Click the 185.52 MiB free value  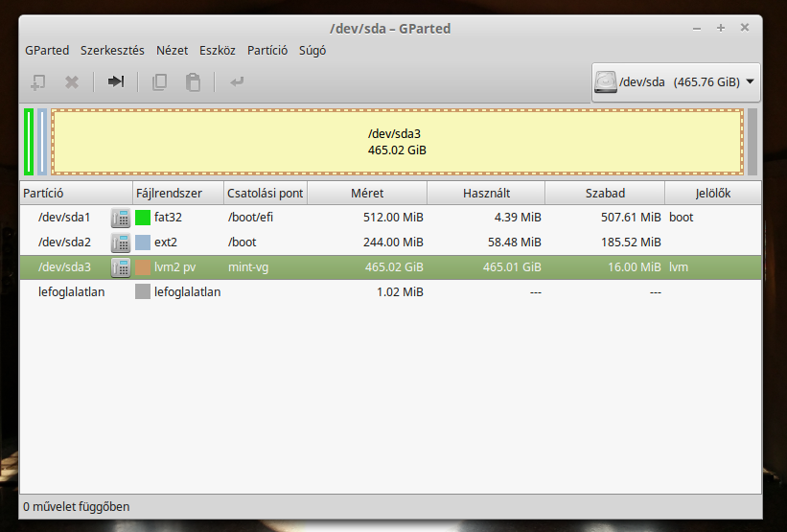tap(631, 243)
